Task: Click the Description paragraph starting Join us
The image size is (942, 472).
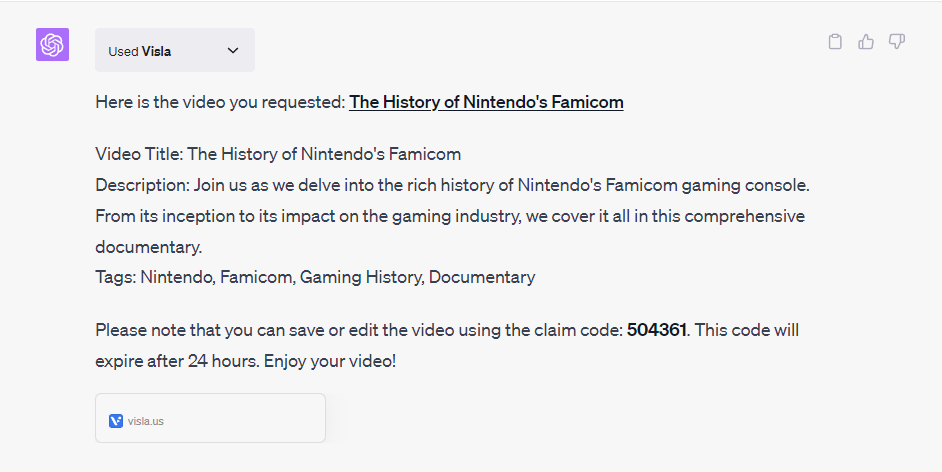Action: tap(452, 216)
